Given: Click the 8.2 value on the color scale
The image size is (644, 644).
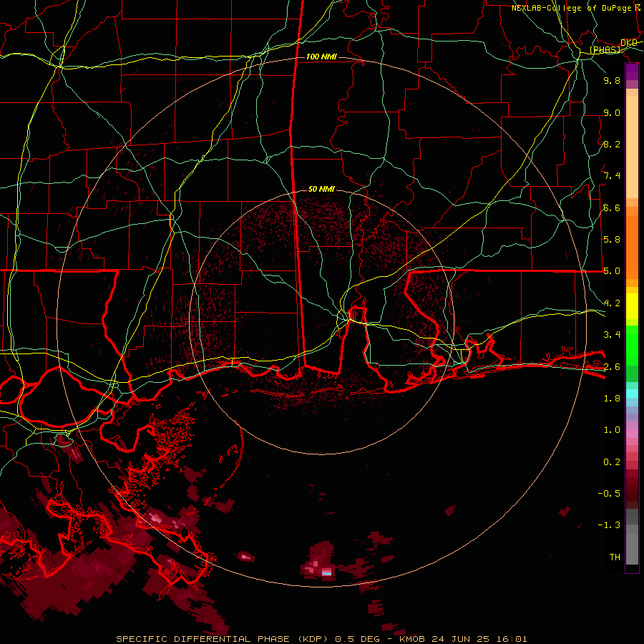Looking at the screenshot, I should (612, 144).
